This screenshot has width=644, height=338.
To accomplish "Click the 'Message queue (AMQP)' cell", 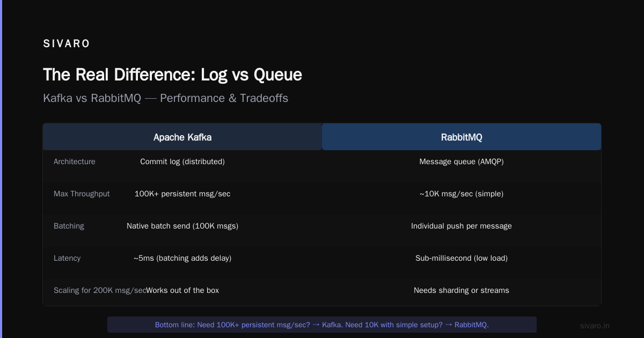I will pyautogui.click(x=462, y=161).
